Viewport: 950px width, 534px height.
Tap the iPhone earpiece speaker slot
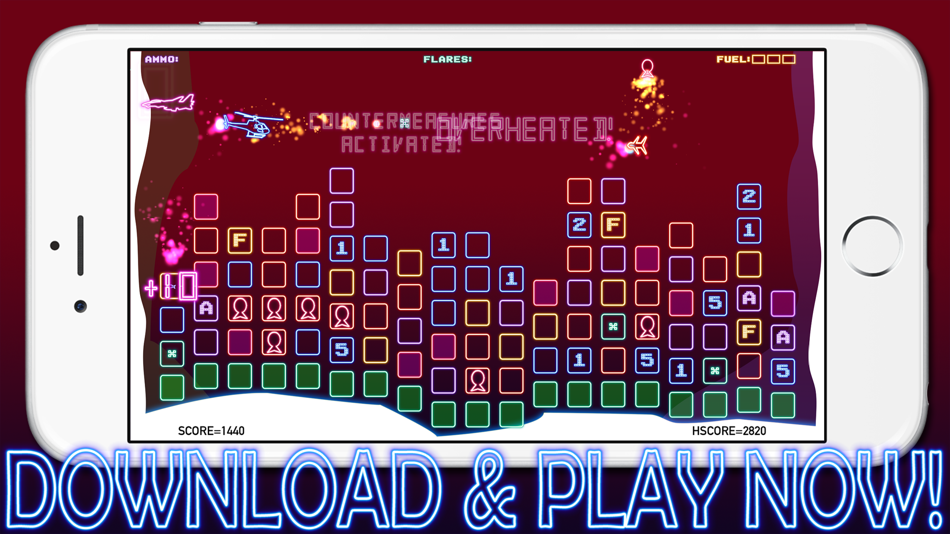pyautogui.click(x=80, y=245)
